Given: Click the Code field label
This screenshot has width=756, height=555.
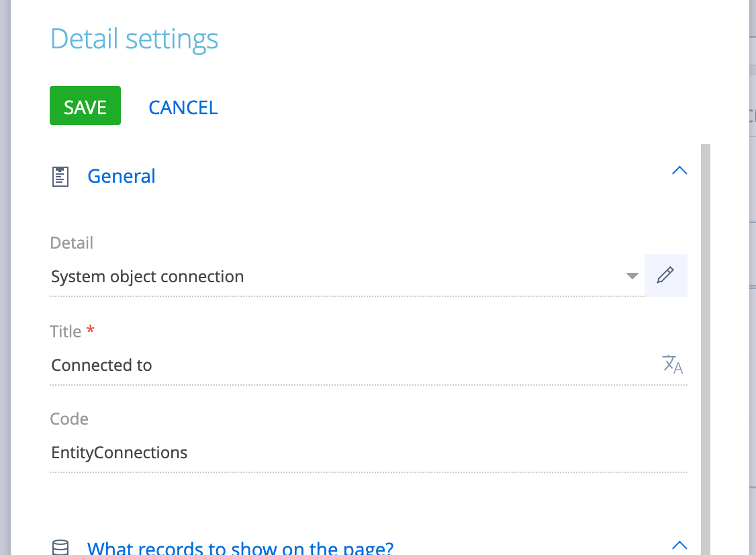Looking at the screenshot, I should coord(69,419).
